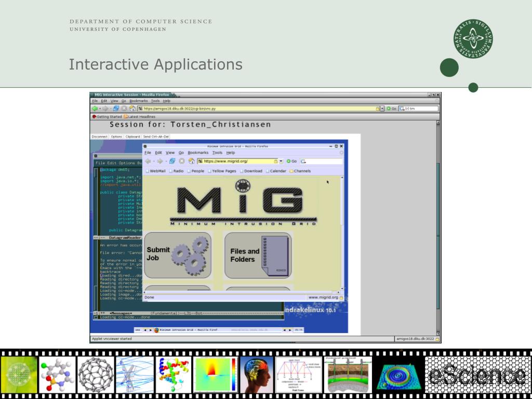Click the Options button in the VNC viewer

pyautogui.click(x=116, y=137)
